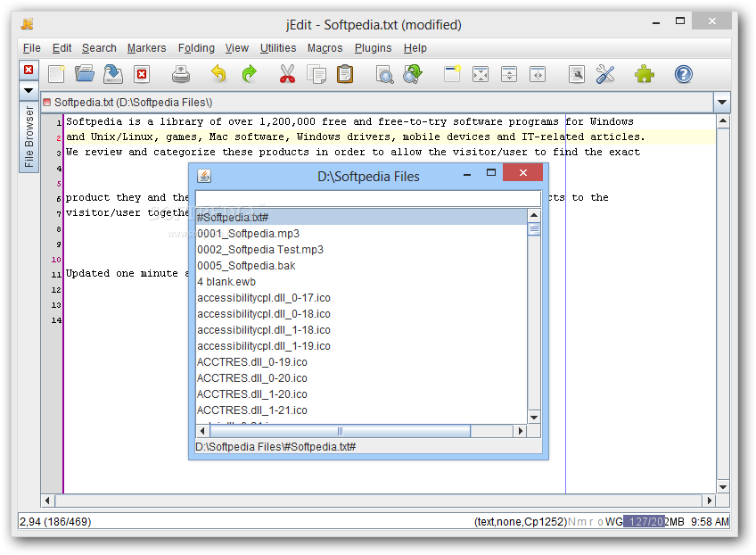Click the Split Horizontally icon
Image resolution: width=756 pixels, height=555 pixels.
(x=509, y=74)
